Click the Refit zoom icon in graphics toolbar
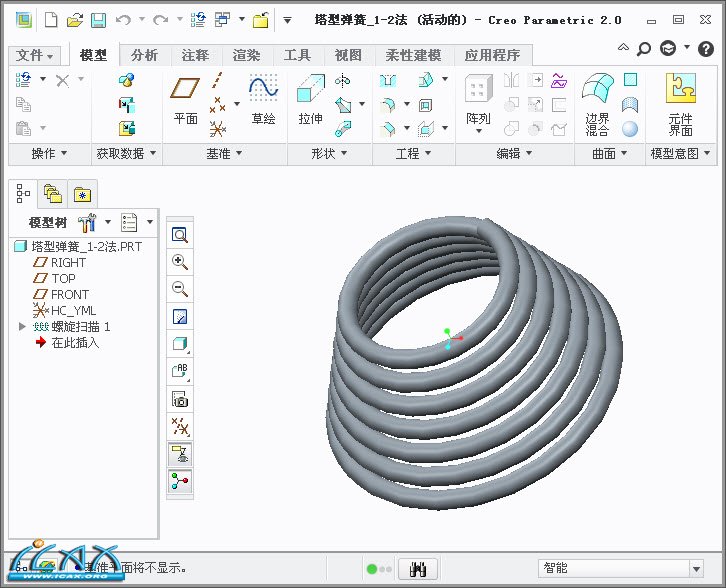 (180, 235)
